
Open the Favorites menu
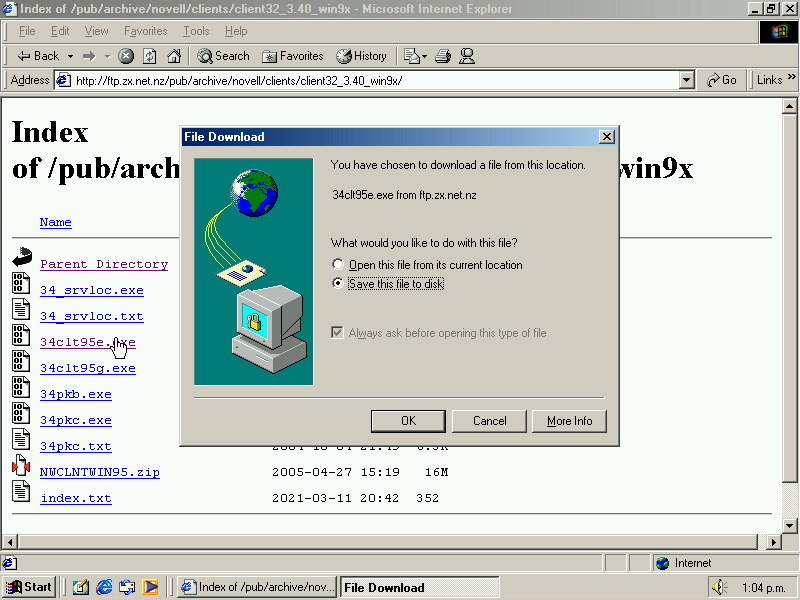point(145,31)
